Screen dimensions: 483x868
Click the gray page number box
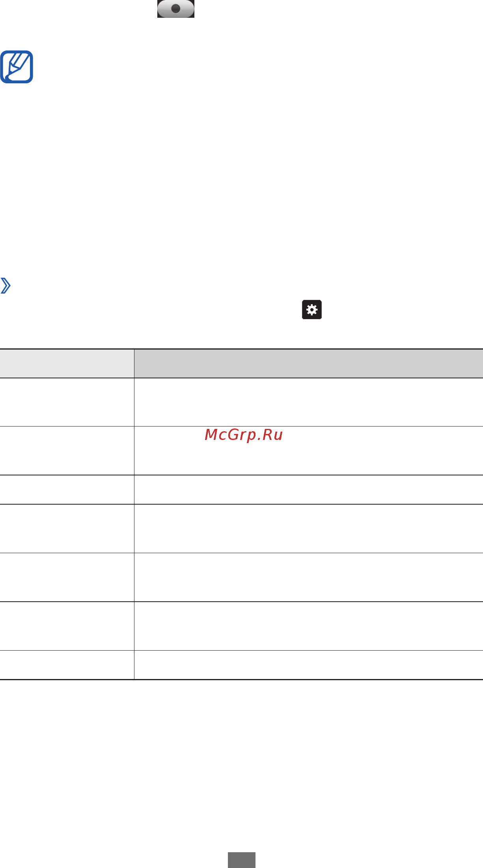coord(242,860)
